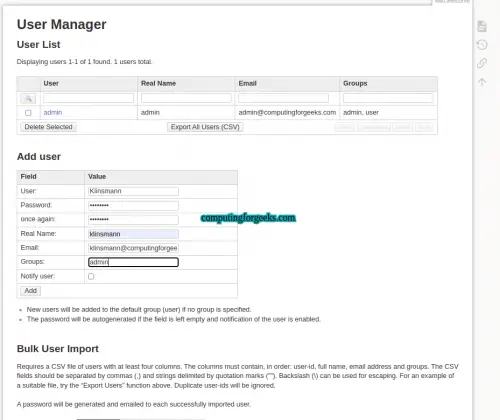The height and width of the screenshot is (420, 500).
Task: Focus the User filter field in list
Action: [88, 98]
